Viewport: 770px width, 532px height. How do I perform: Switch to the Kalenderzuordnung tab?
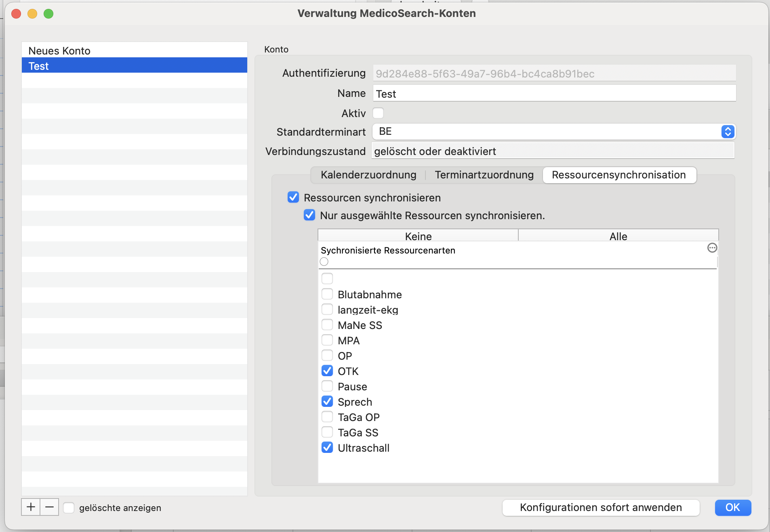(x=368, y=175)
